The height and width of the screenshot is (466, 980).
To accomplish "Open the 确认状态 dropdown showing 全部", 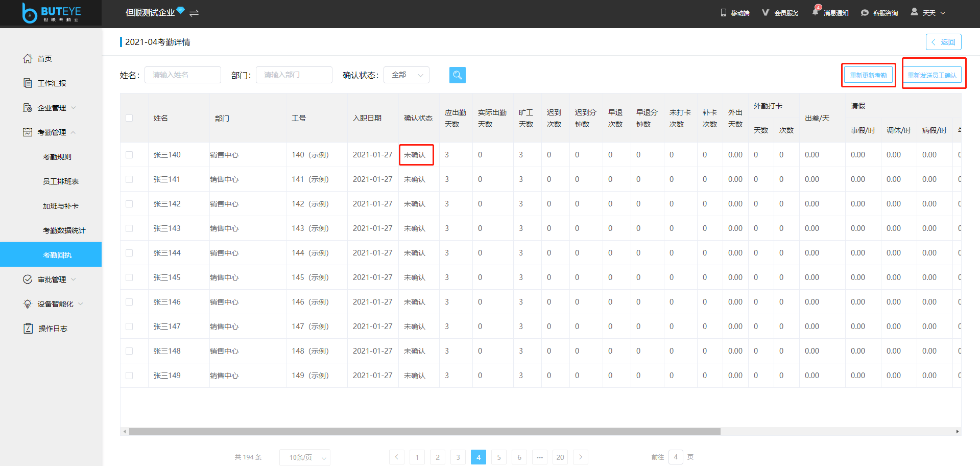I will click(406, 75).
